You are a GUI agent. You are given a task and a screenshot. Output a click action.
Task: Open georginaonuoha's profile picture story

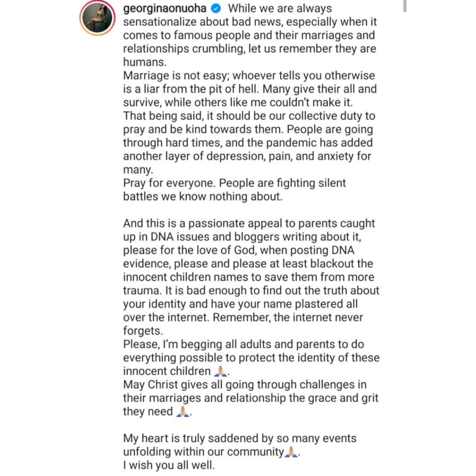coord(98,18)
